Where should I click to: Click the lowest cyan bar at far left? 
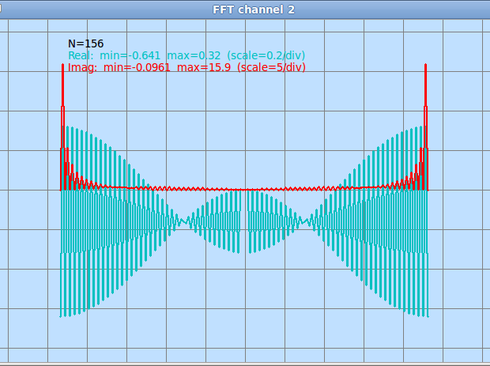(x=61, y=285)
